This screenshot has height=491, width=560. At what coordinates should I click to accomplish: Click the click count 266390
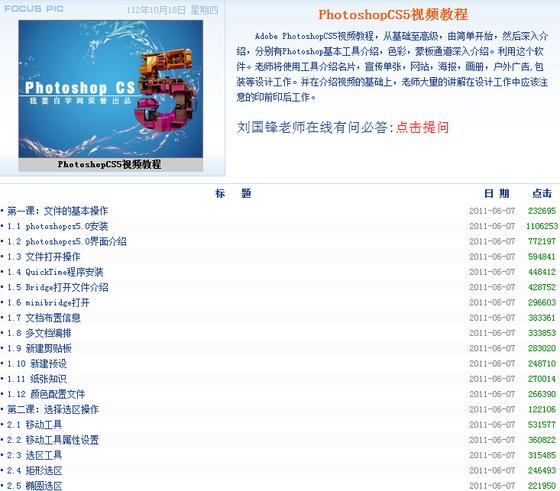542,394
